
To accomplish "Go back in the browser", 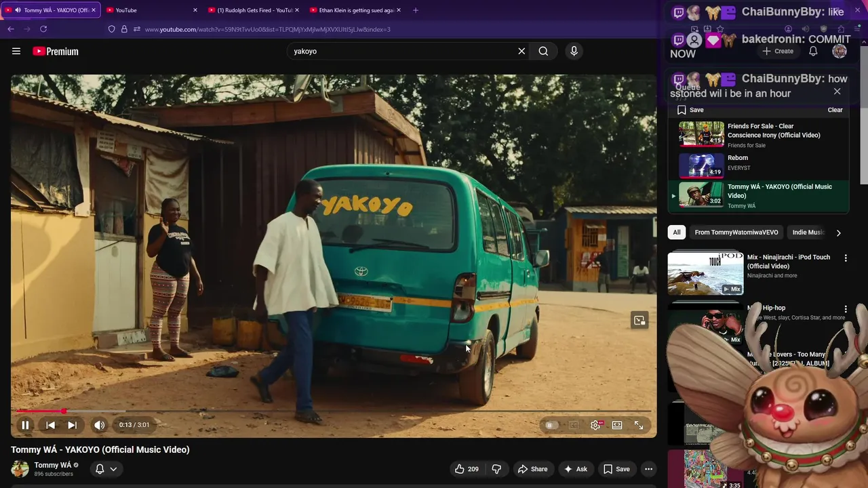I will tap(11, 29).
